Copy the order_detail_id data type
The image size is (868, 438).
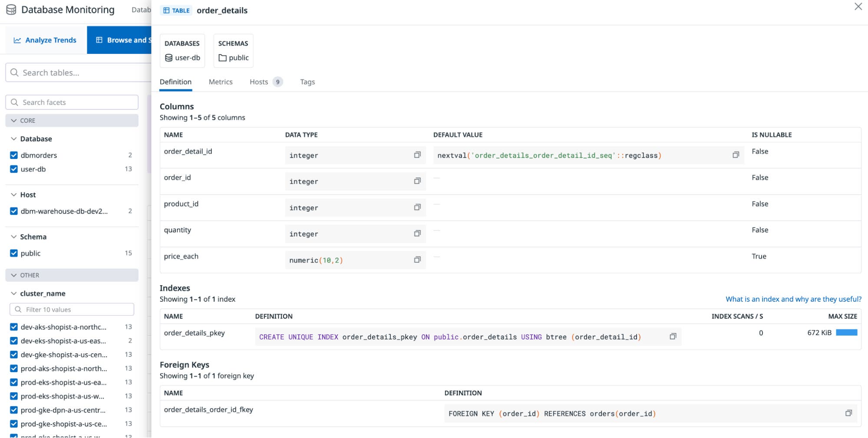click(x=417, y=155)
